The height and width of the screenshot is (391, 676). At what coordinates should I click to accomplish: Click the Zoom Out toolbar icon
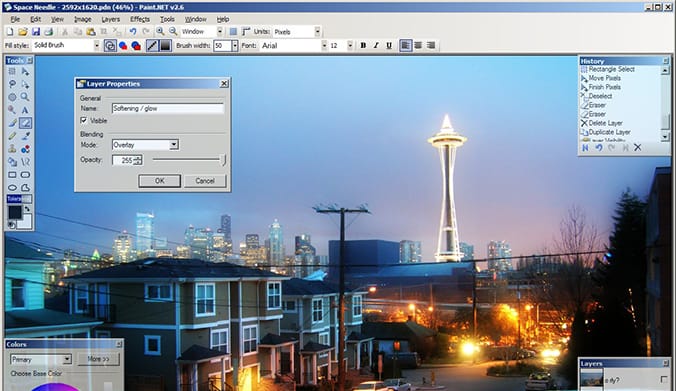173,31
